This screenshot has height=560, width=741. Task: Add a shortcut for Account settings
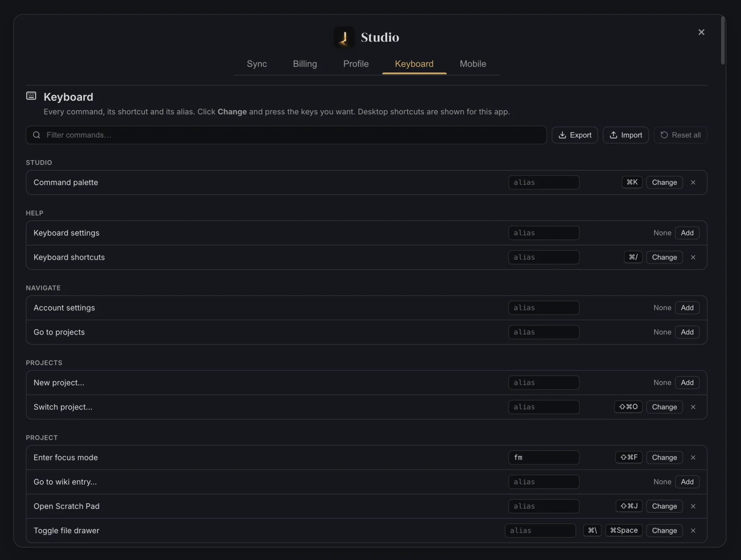click(x=687, y=308)
